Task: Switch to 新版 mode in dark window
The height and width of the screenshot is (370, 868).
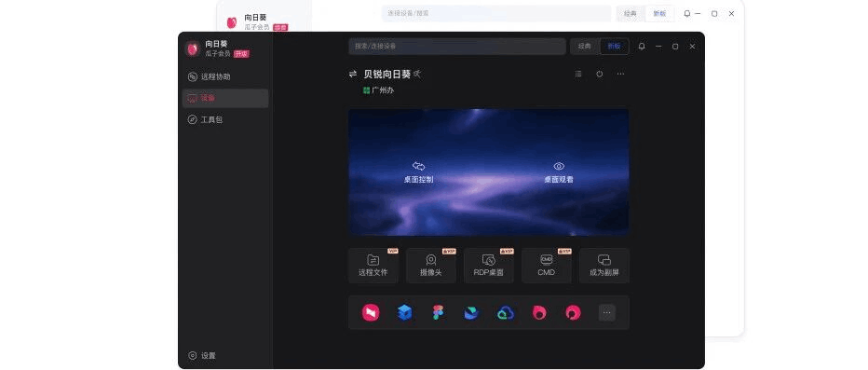Action: tap(614, 47)
